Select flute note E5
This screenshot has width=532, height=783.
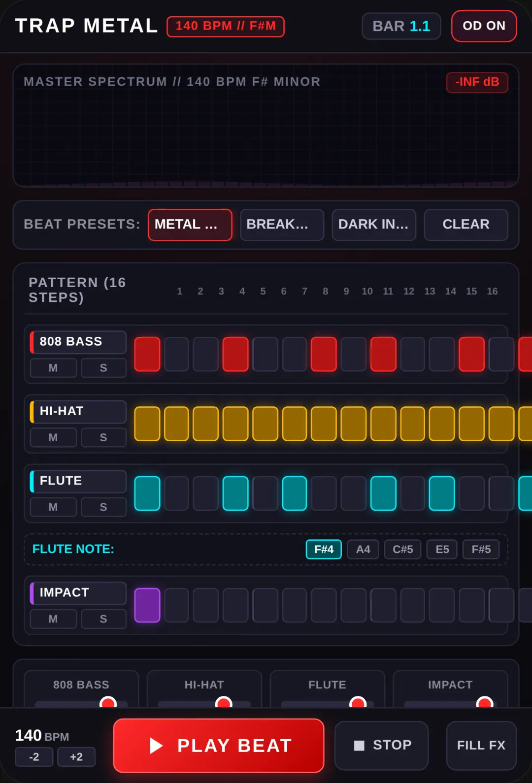(x=442, y=549)
